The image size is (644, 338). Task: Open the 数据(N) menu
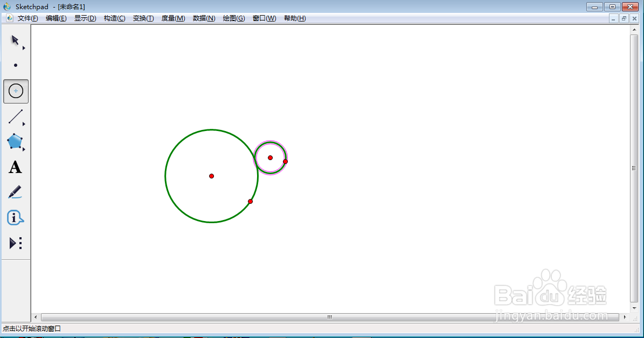[x=204, y=18]
